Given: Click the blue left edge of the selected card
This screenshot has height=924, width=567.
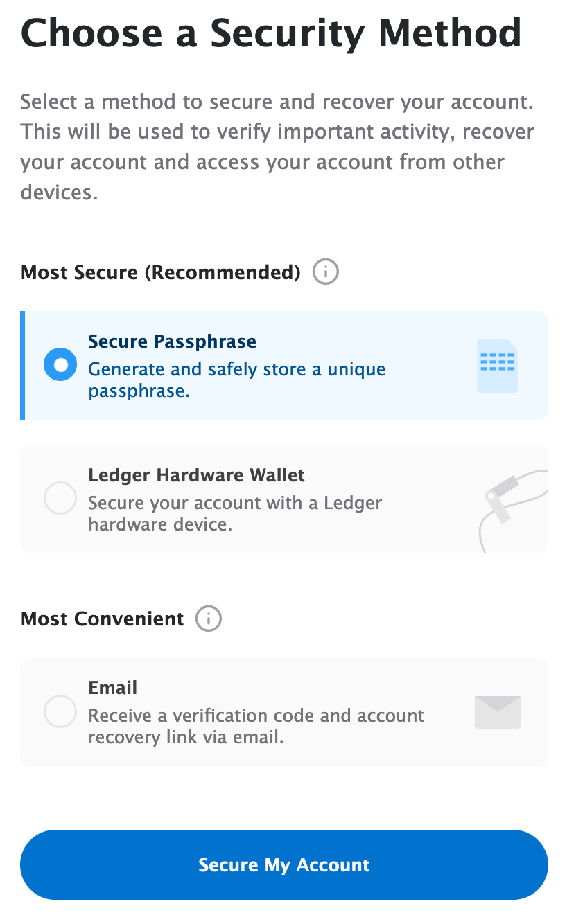Looking at the screenshot, I should point(23,365).
